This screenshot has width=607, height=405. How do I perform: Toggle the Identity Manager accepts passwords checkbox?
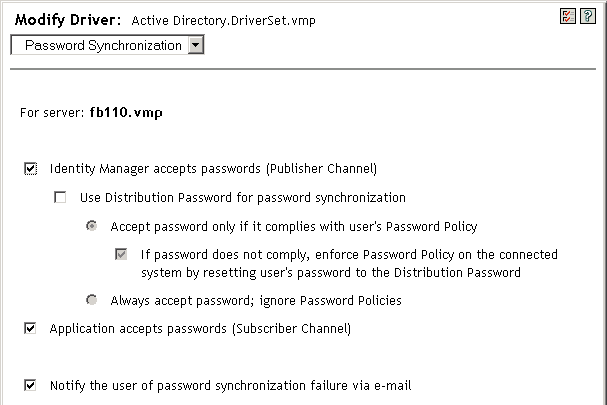coord(30,169)
